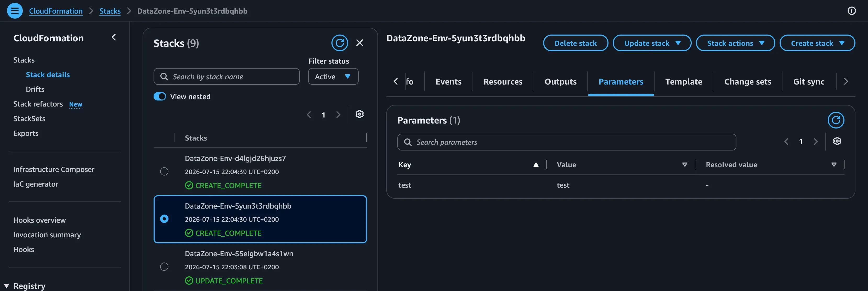Open Stack refactors in side navigation
868x291 pixels.
click(38, 104)
